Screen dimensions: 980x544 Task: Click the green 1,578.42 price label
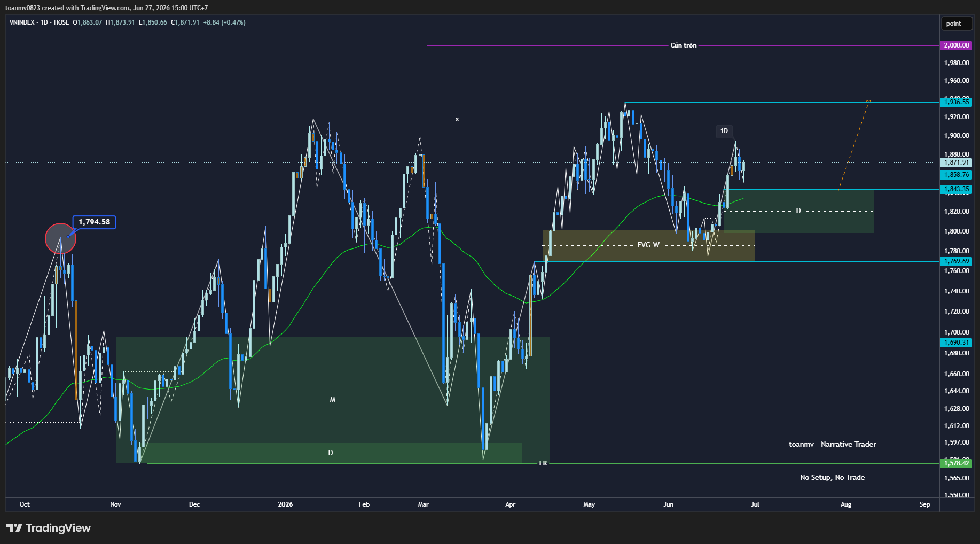pyautogui.click(x=956, y=463)
